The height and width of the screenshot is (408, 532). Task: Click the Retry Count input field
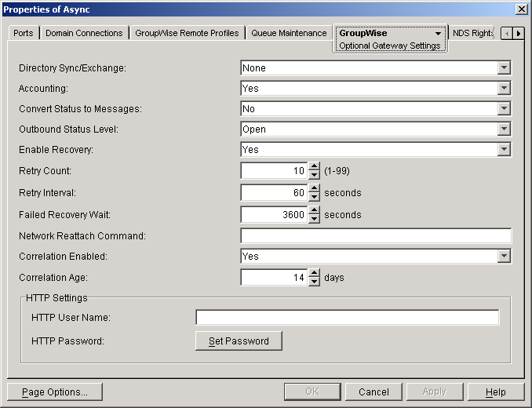tap(274, 170)
